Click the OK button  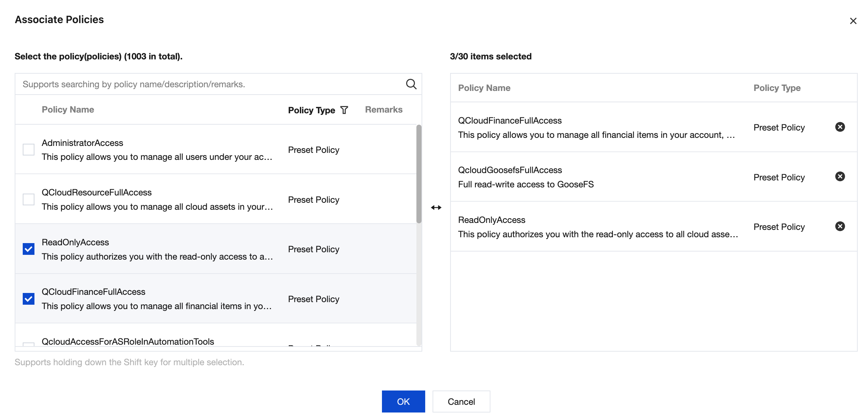pyautogui.click(x=403, y=401)
